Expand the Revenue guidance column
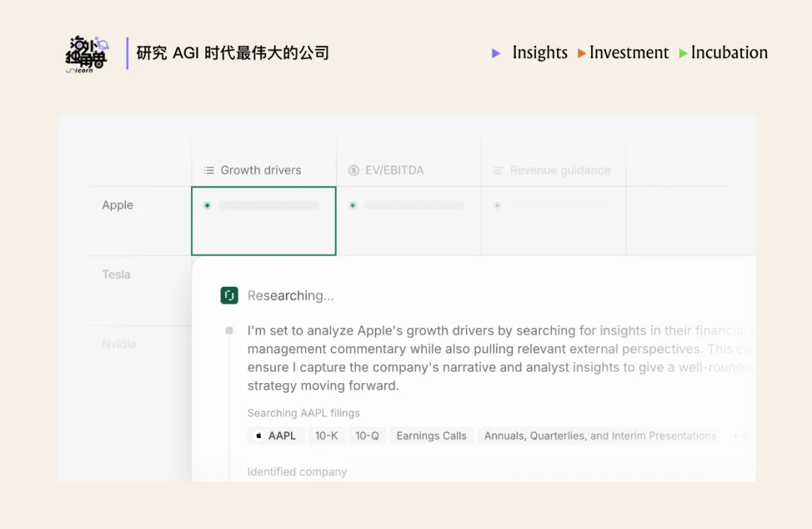 [561, 171]
